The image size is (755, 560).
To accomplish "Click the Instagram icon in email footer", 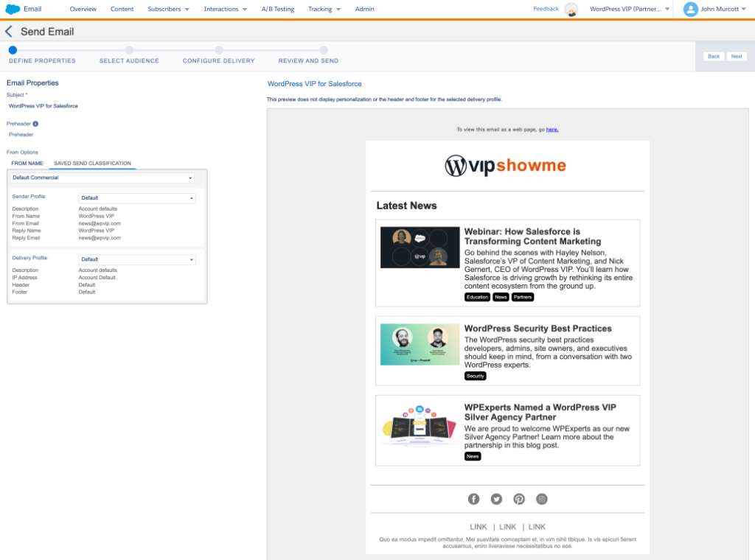I will point(542,499).
